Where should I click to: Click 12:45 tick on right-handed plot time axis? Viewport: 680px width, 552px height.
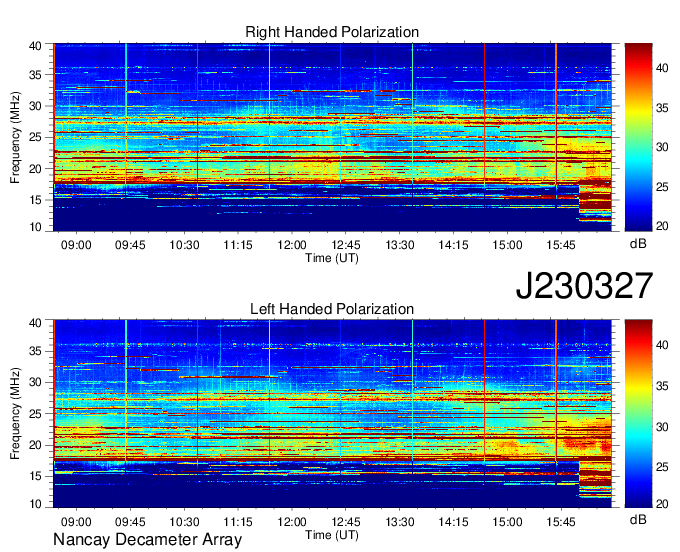(346, 245)
